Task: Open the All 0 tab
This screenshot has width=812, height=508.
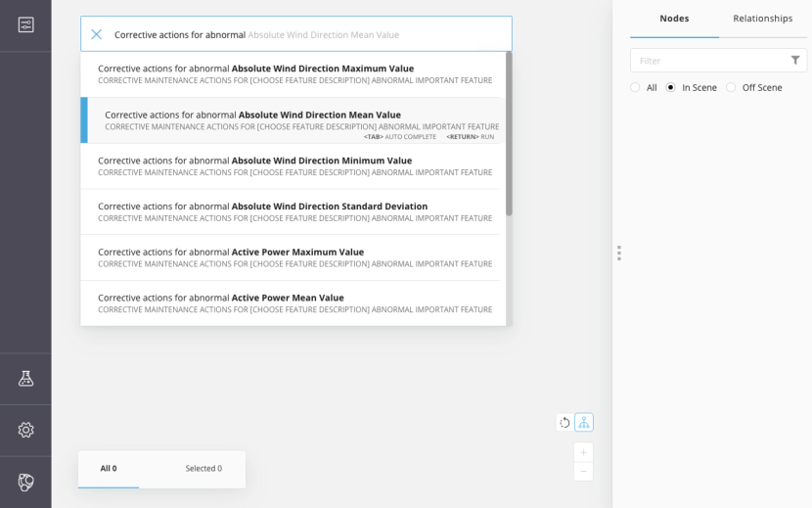Action: [109, 469]
